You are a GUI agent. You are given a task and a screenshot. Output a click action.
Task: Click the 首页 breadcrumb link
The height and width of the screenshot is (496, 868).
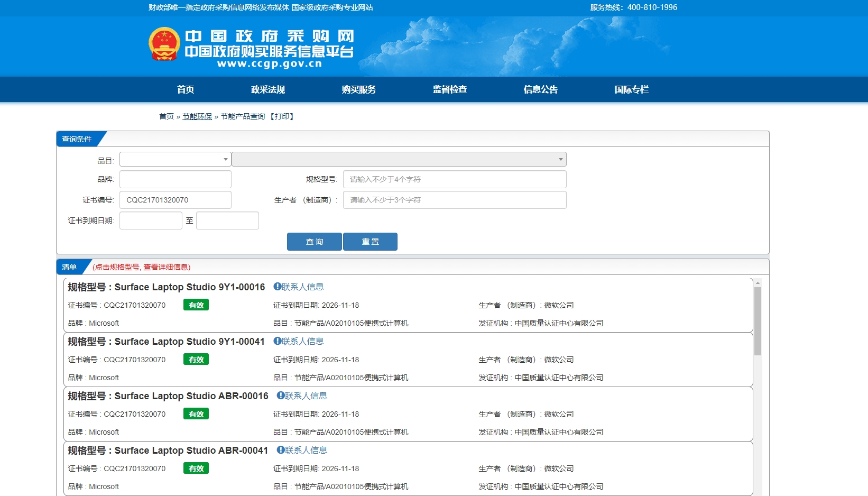[x=167, y=116]
